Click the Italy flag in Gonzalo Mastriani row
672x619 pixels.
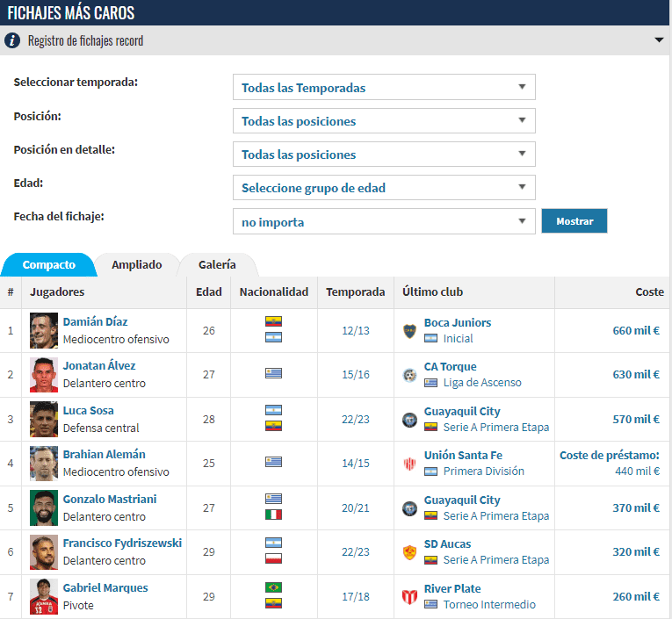273,515
